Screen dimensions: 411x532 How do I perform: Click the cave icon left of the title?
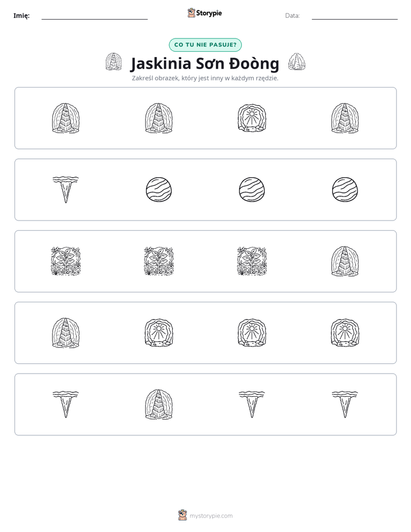tap(113, 62)
